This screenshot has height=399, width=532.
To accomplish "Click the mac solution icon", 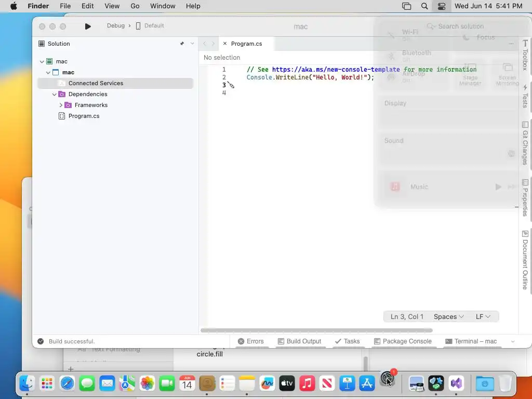I will tap(49, 61).
